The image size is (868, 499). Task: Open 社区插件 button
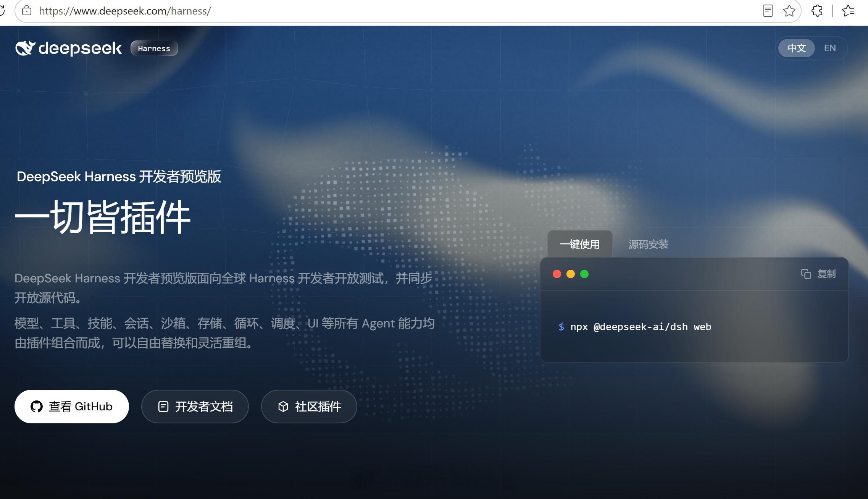click(309, 407)
